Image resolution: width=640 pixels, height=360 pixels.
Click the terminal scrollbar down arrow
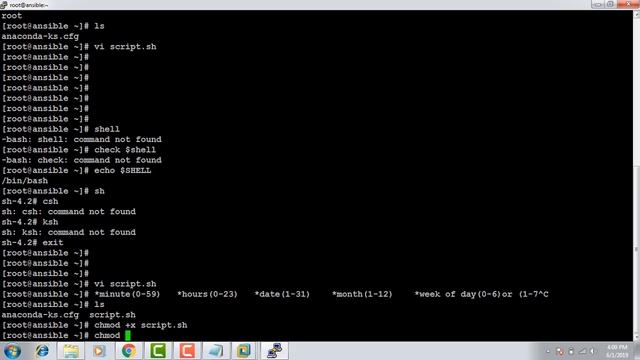tap(636, 338)
